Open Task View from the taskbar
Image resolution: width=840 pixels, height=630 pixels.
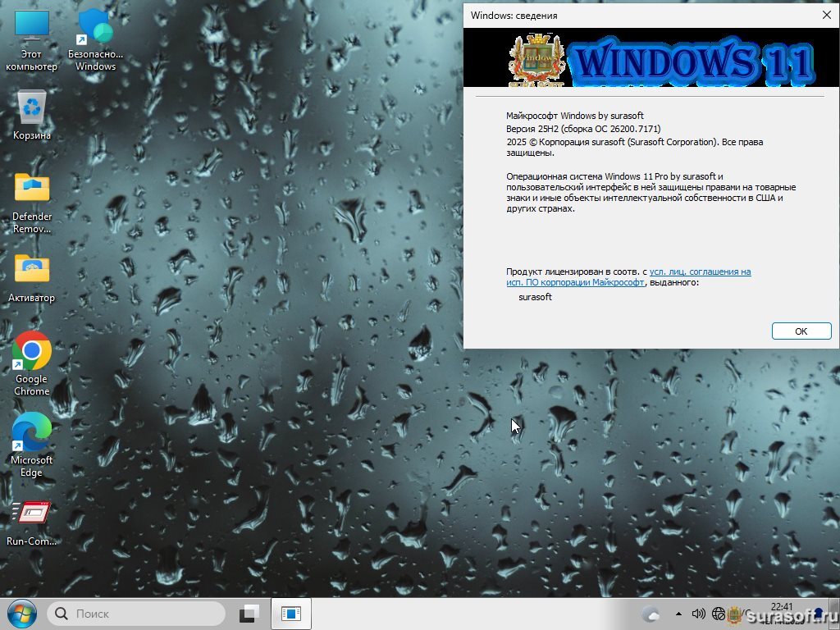tap(249, 614)
